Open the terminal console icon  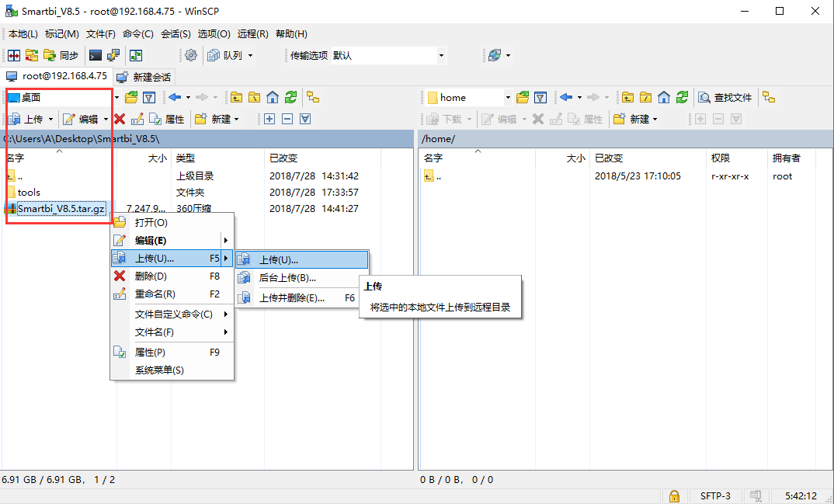96,55
